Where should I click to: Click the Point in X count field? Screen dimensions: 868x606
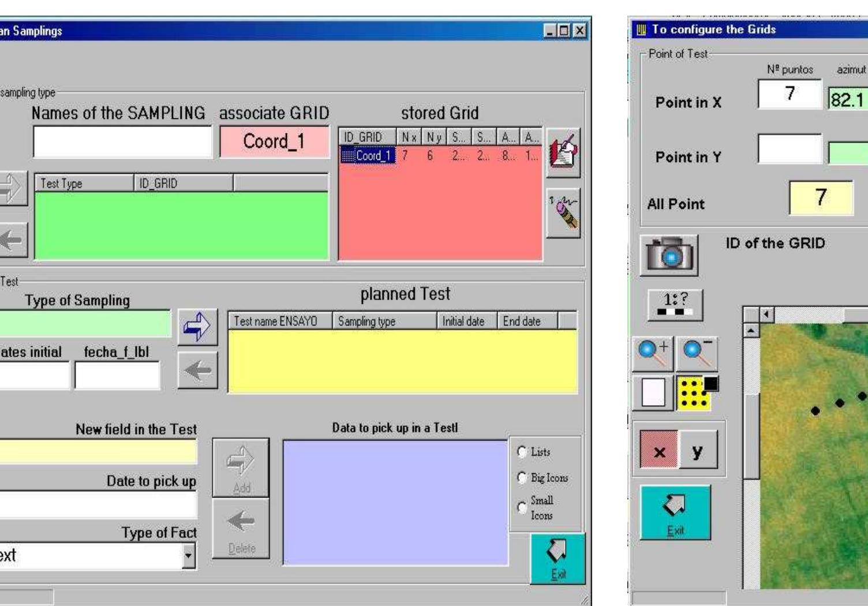point(789,93)
